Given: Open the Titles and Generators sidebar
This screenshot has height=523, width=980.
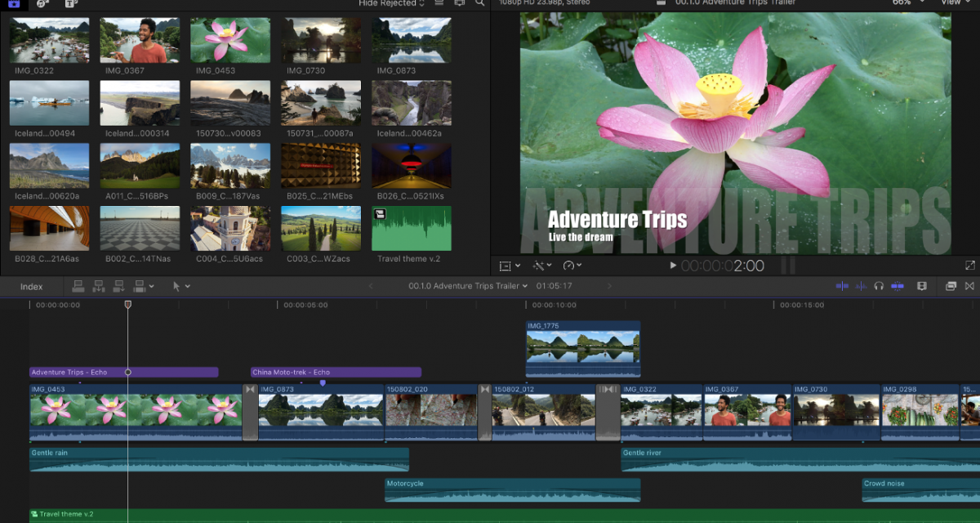Looking at the screenshot, I should 71,4.
